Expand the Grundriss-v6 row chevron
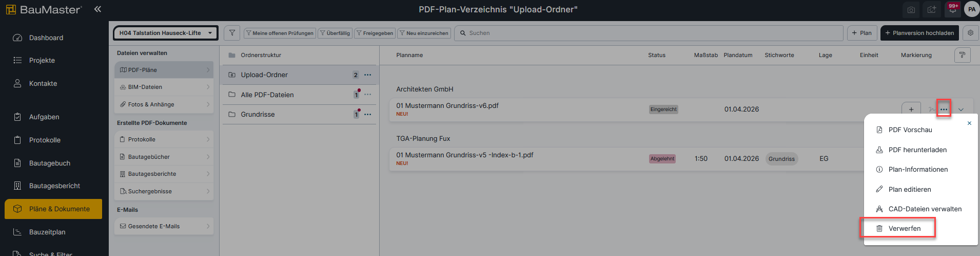980x256 pixels. (961, 109)
